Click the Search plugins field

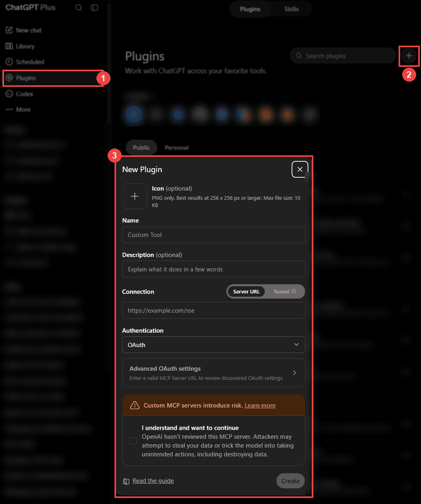tap(343, 56)
